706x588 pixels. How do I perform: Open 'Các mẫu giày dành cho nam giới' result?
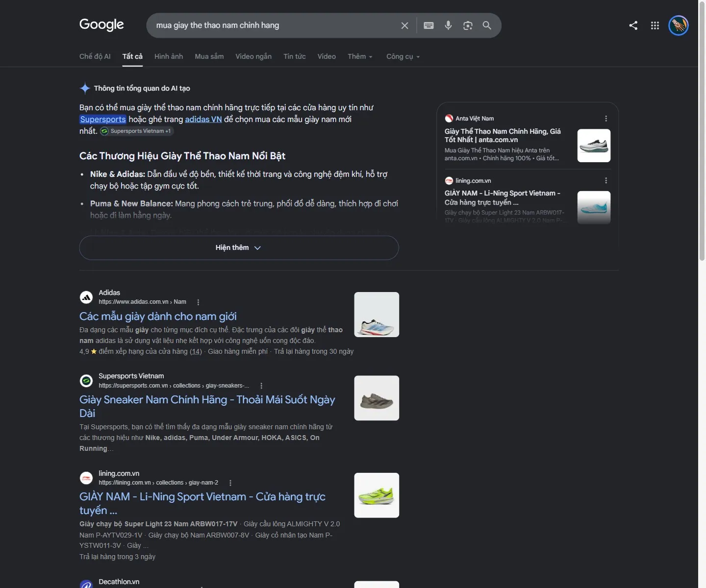pyautogui.click(x=158, y=317)
